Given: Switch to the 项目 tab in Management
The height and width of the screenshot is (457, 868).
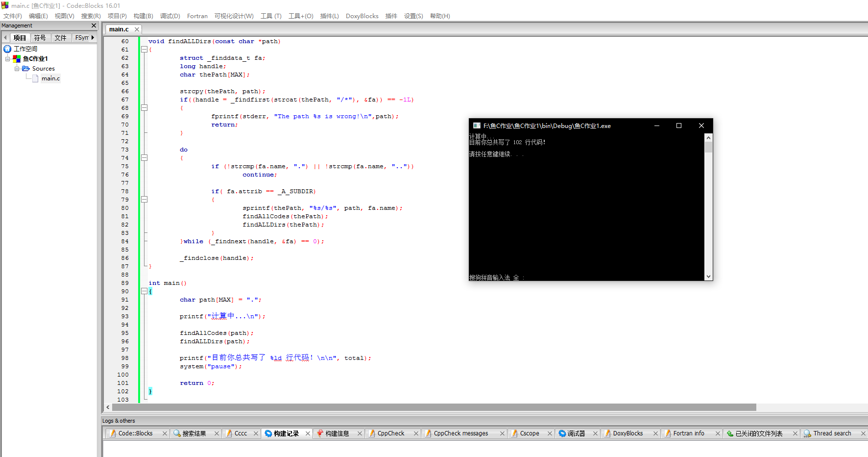Looking at the screenshot, I should (x=20, y=38).
